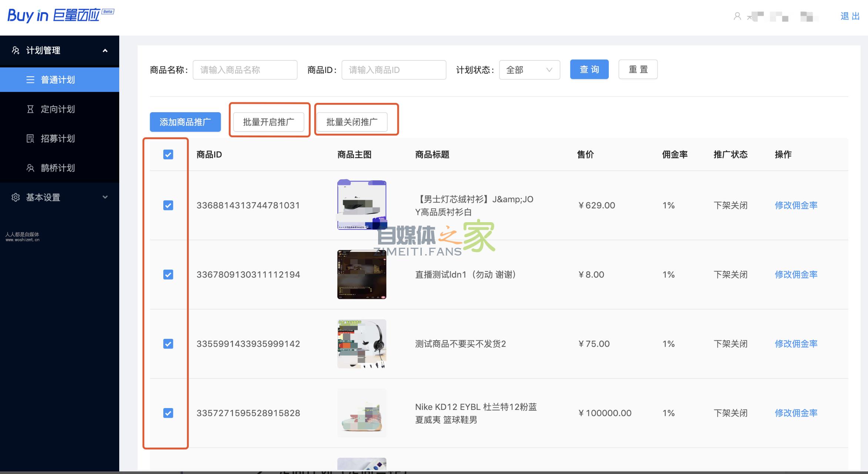Screen dimensions: 868x474
Task: Click the 基本设置 settings icon
Action: [x=16, y=197]
